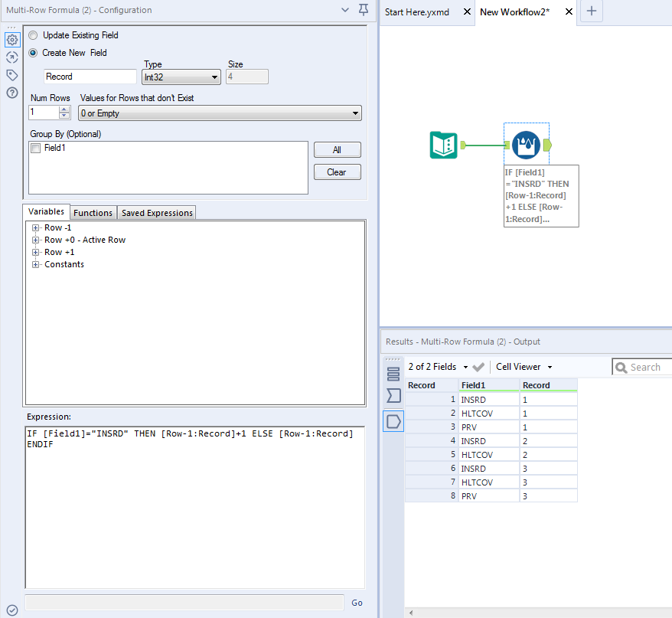Image resolution: width=672 pixels, height=618 pixels.
Task: Open the Type Int32 dropdown
Action: 181,77
